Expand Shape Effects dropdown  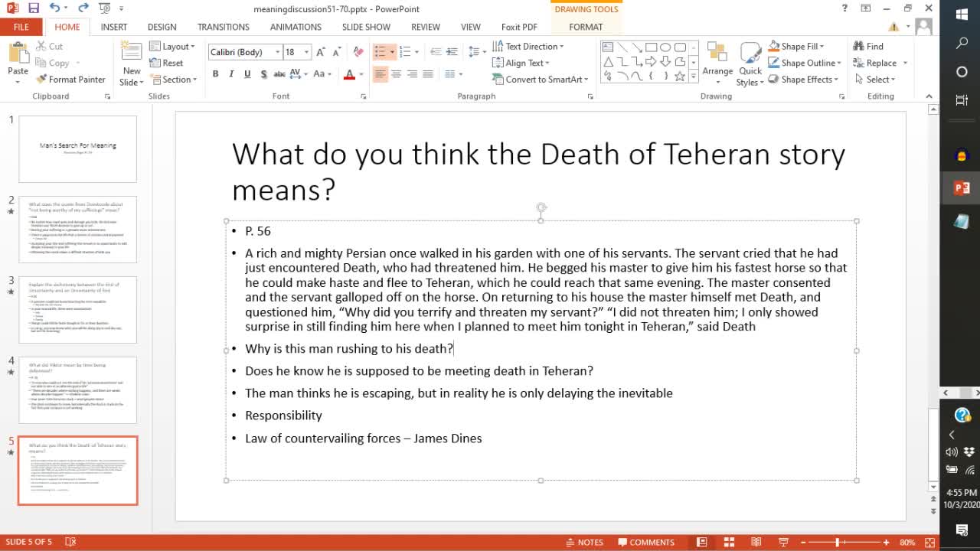click(803, 80)
